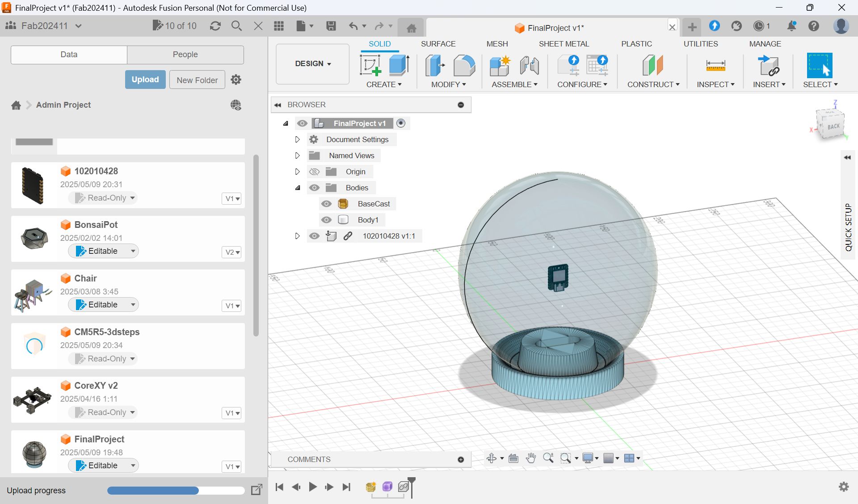Activate FinalProject v1 radio button
This screenshot has height=504, width=858.
[x=401, y=123]
